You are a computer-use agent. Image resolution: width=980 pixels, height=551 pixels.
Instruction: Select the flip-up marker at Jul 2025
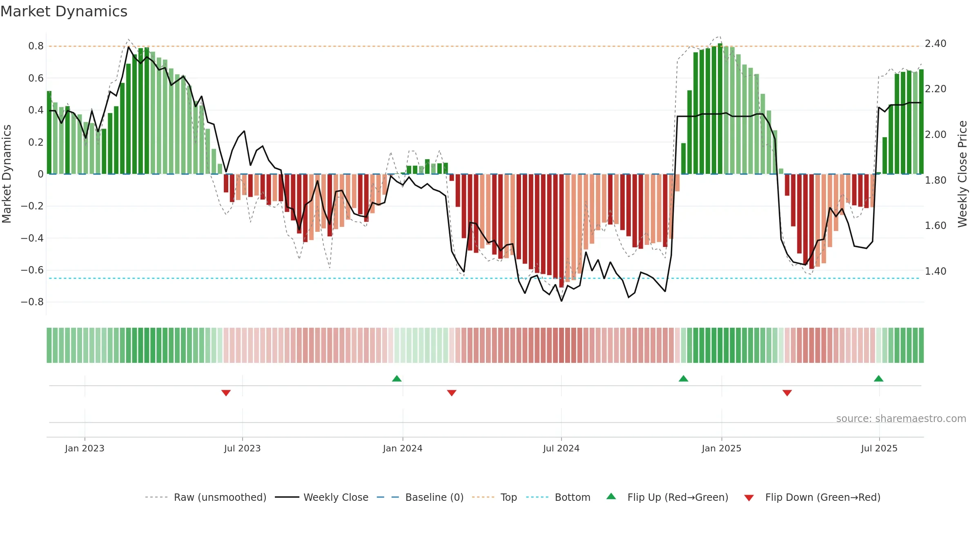pos(879,378)
